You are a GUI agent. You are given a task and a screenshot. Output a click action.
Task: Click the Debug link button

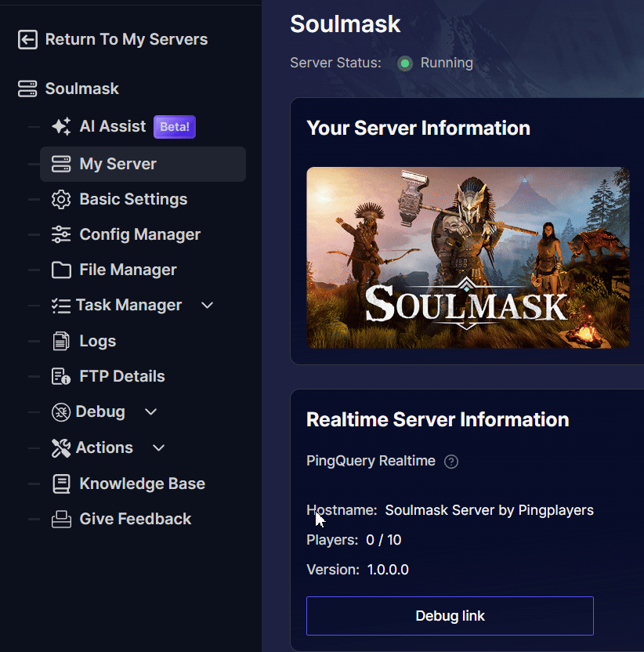pyautogui.click(x=450, y=616)
